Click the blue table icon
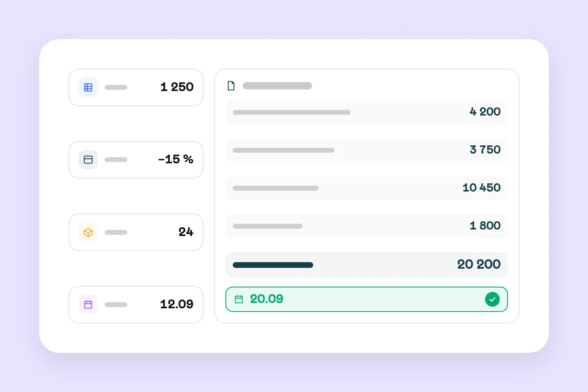 (88, 87)
